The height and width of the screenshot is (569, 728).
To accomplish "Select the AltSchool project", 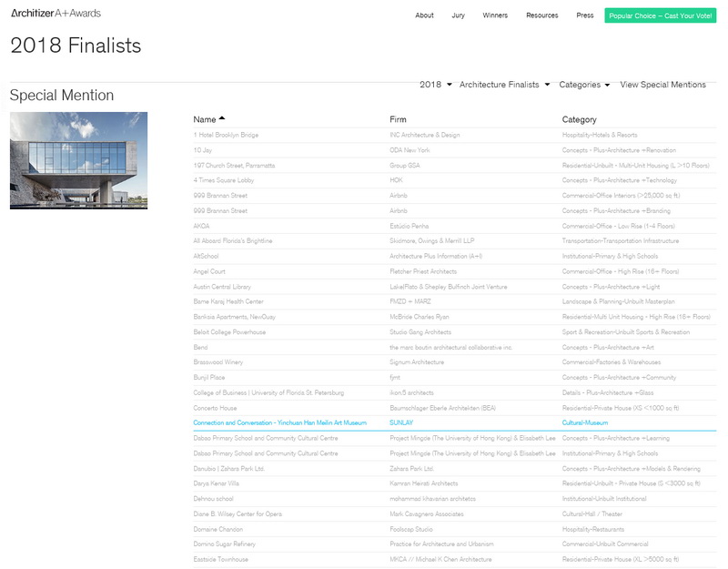I will [206, 256].
